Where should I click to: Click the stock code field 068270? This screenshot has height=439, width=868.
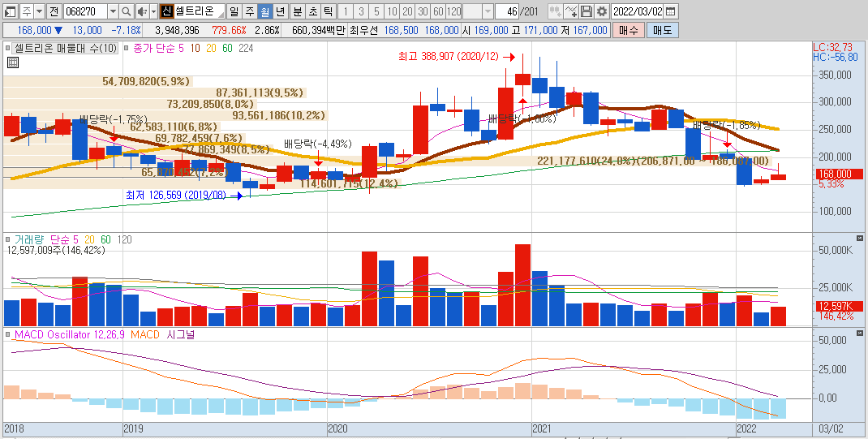[x=86, y=11]
